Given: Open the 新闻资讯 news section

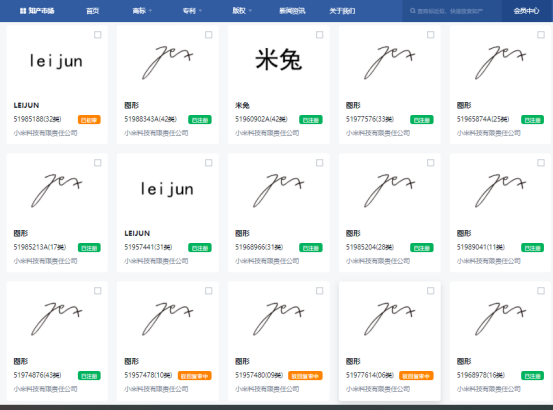Looking at the screenshot, I should (x=292, y=11).
